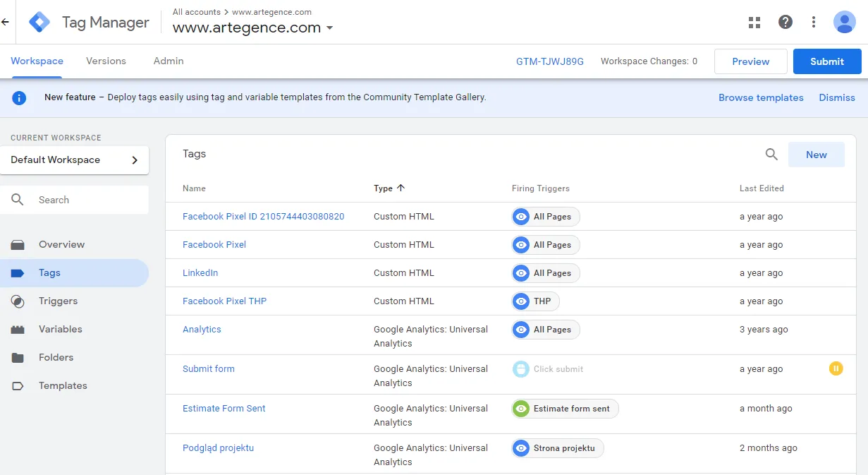The height and width of the screenshot is (475, 868).
Task: Switch to the Versions tab
Action: 106,61
